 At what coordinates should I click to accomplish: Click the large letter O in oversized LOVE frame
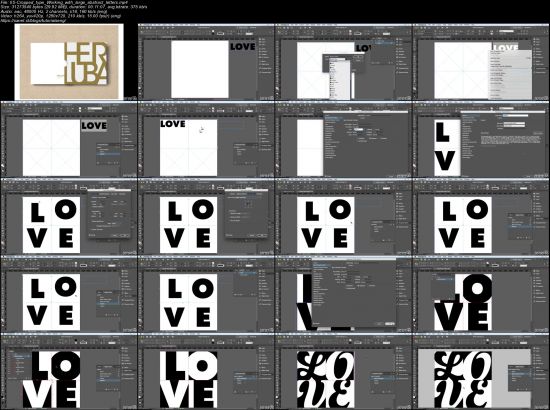477,288
